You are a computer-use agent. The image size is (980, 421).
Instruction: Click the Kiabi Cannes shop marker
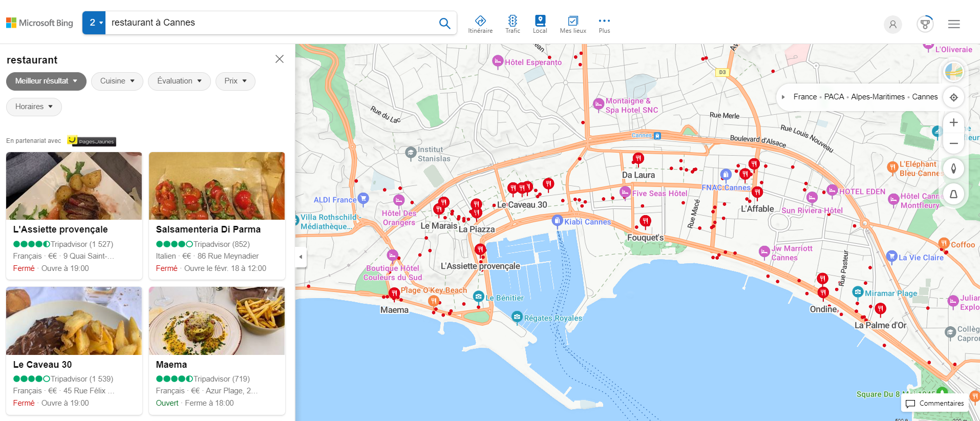click(558, 221)
